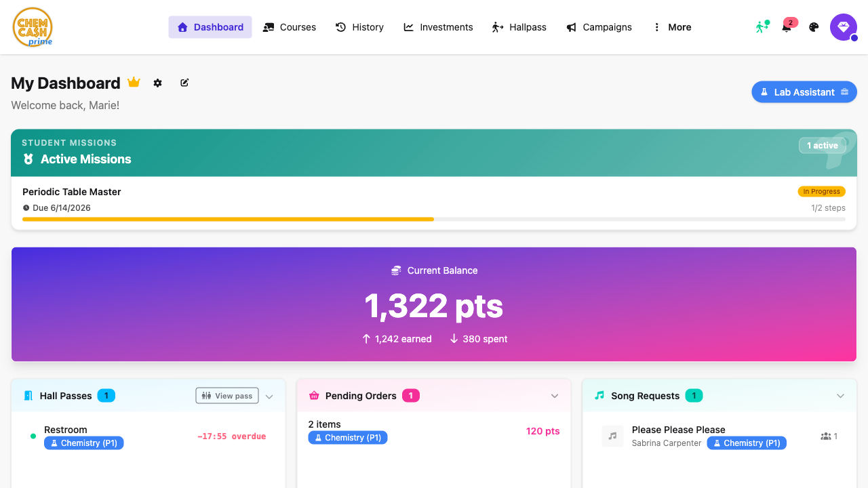Click the song request voters icon
The width and height of the screenshot is (868, 488).
(x=826, y=436)
